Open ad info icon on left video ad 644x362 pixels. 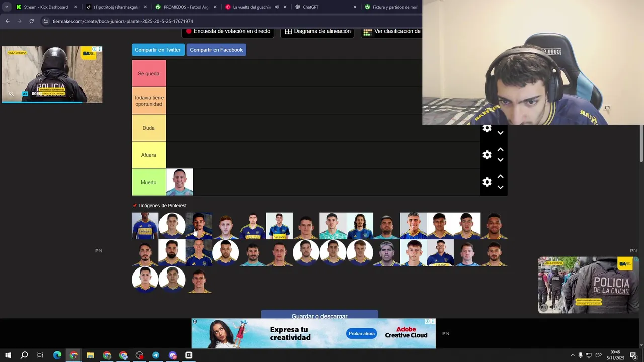[94, 49]
